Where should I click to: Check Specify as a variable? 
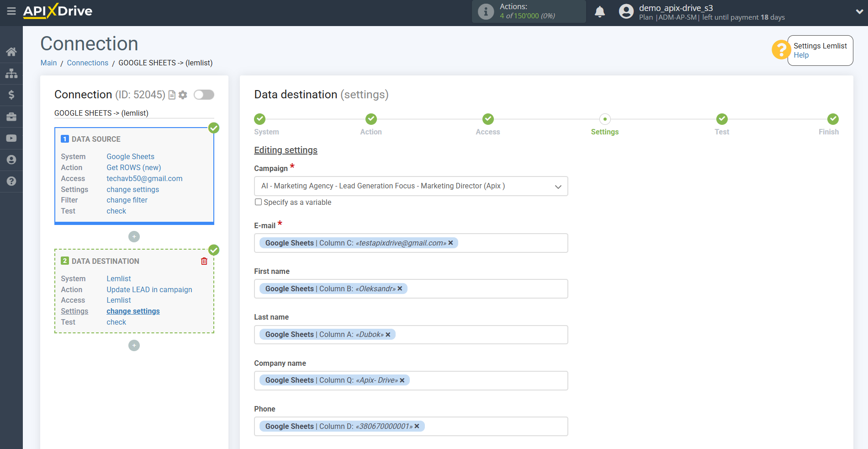(259, 202)
